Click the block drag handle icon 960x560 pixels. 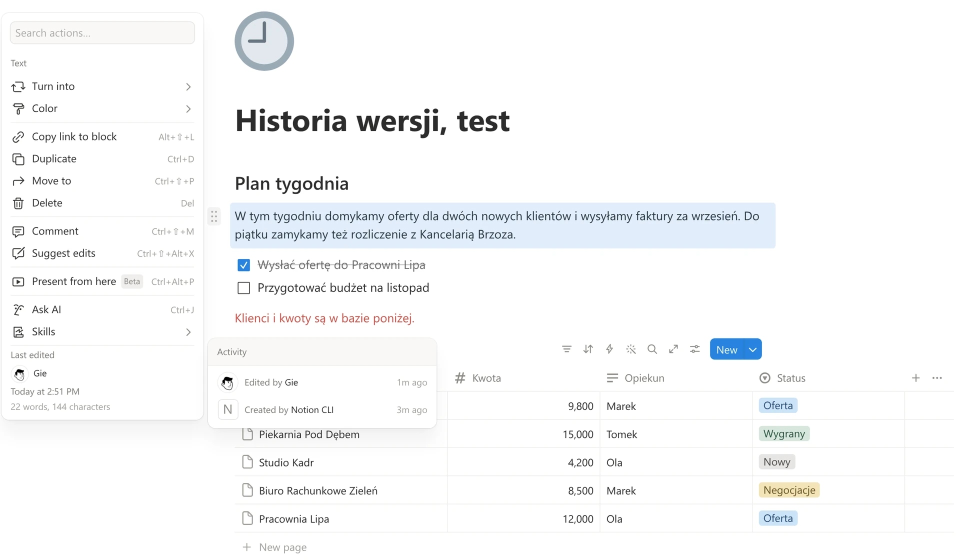(x=214, y=216)
